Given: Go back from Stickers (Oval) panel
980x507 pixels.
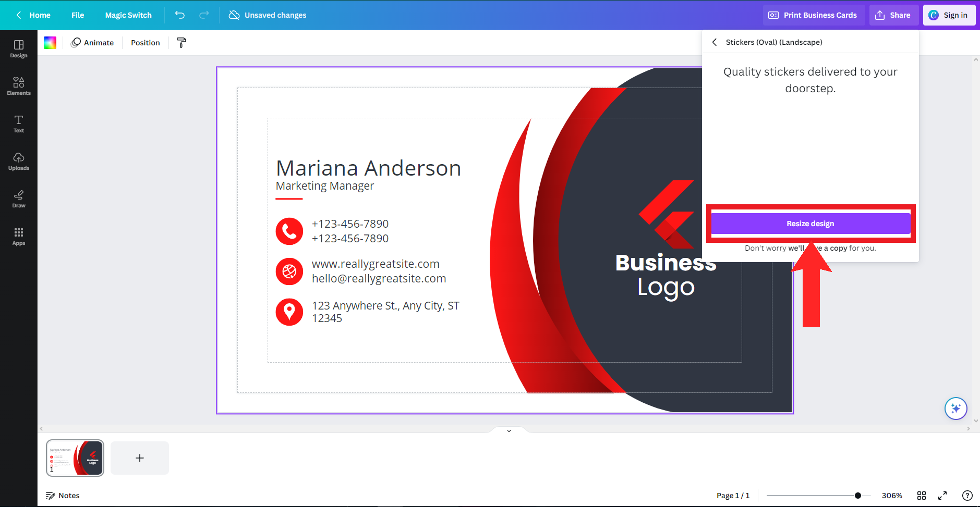Looking at the screenshot, I should 715,42.
